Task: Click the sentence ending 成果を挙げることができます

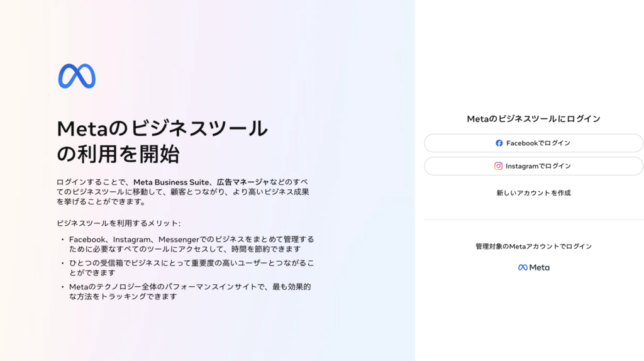Action: tap(183, 192)
